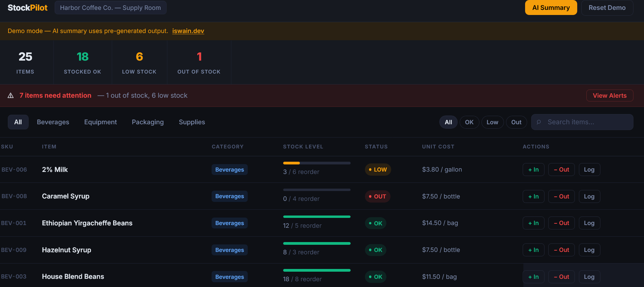Viewport: 644px width, 287px height.
Task: Select the Packaging category tab
Action: 148,122
